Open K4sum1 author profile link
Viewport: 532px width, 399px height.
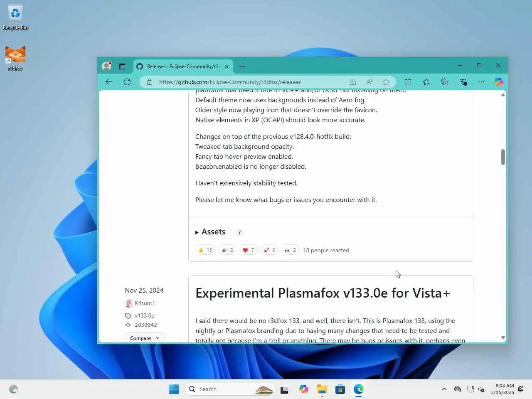145,303
